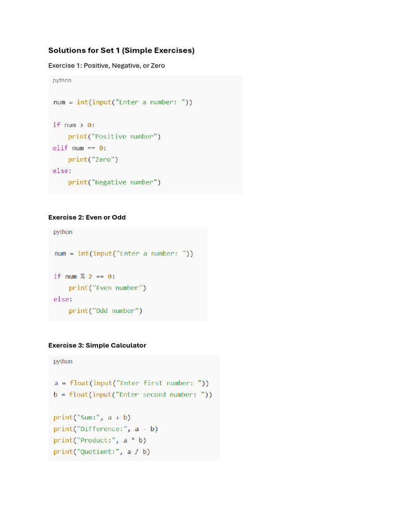The height and width of the screenshot is (532, 399).
Task: Click the print("Difference:", a - b) line
Action: coord(105,429)
